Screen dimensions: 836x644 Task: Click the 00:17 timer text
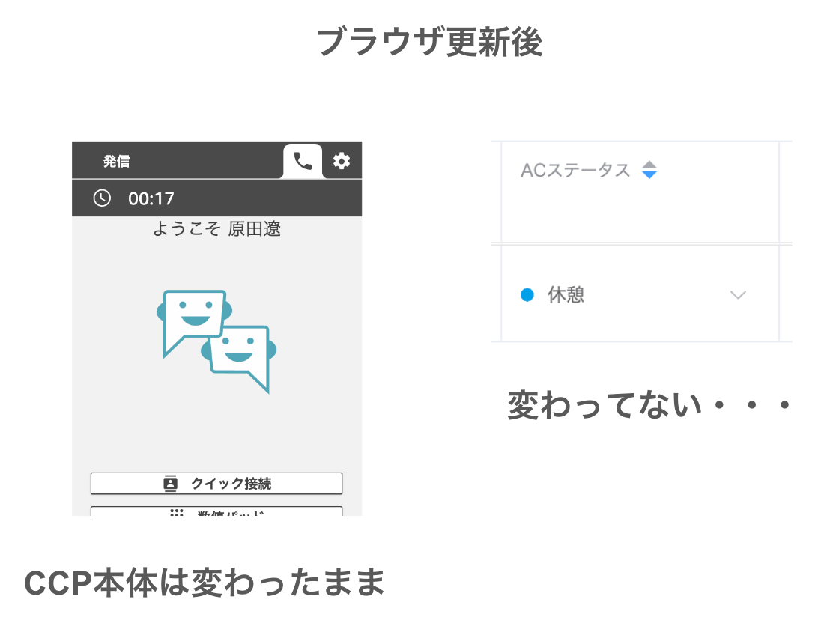point(151,199)
